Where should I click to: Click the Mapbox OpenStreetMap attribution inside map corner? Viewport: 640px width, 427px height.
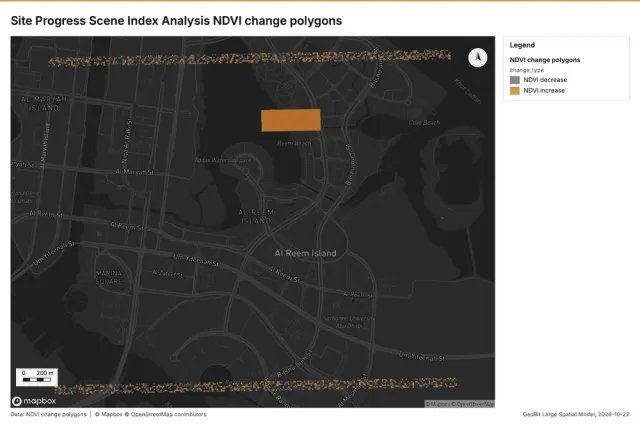[460, 404]
